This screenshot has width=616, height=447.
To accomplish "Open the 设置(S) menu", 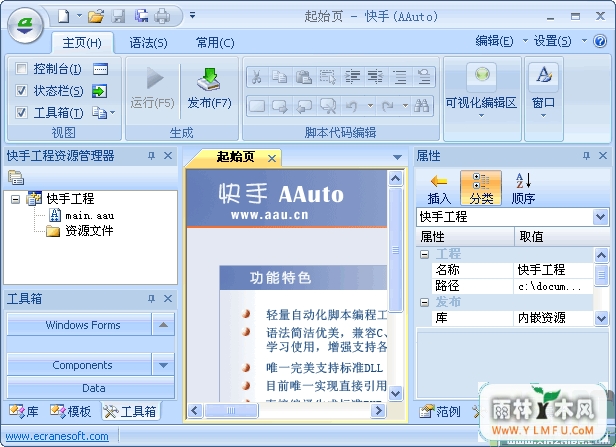I will 552,41.
